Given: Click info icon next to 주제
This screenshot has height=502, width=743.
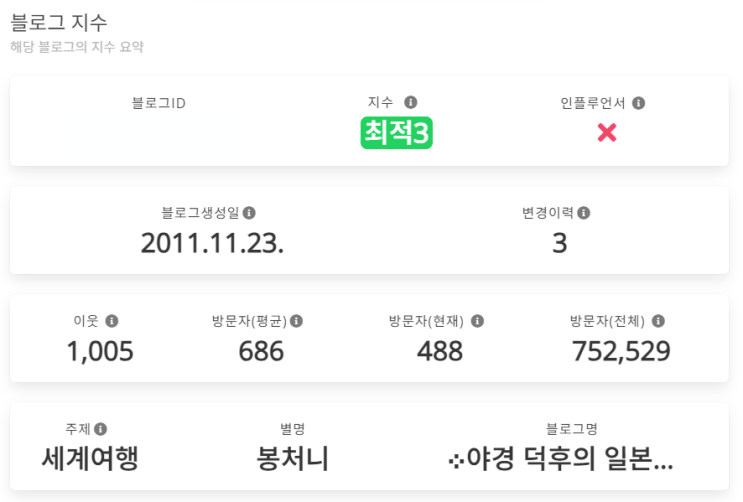Looking at the screenshot, I should click(101, 429).
